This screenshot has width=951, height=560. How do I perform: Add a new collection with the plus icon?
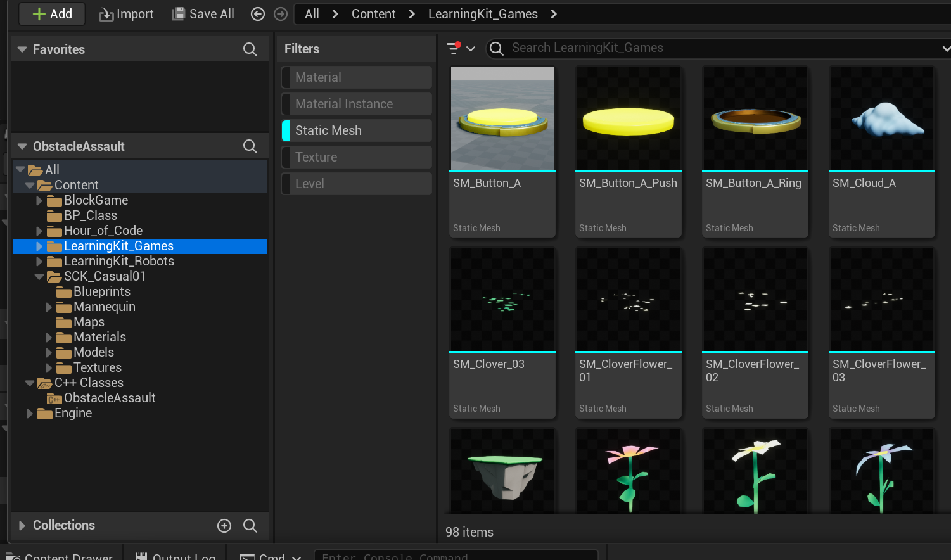click(224, 526)
